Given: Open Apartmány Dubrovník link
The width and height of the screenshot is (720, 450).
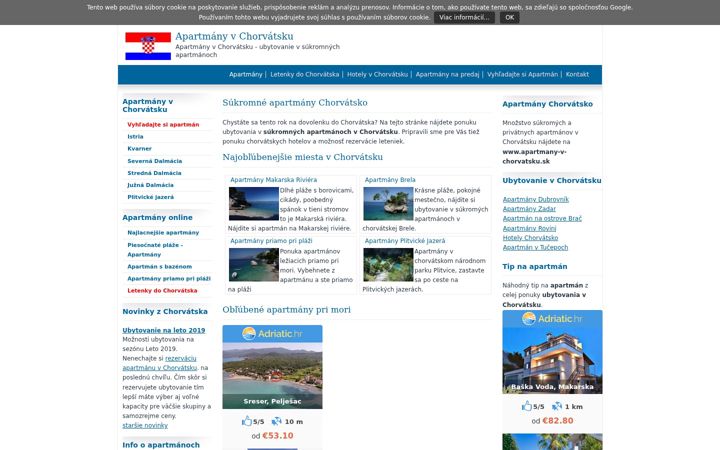Looking at the screenshot, I should [535, 199].
